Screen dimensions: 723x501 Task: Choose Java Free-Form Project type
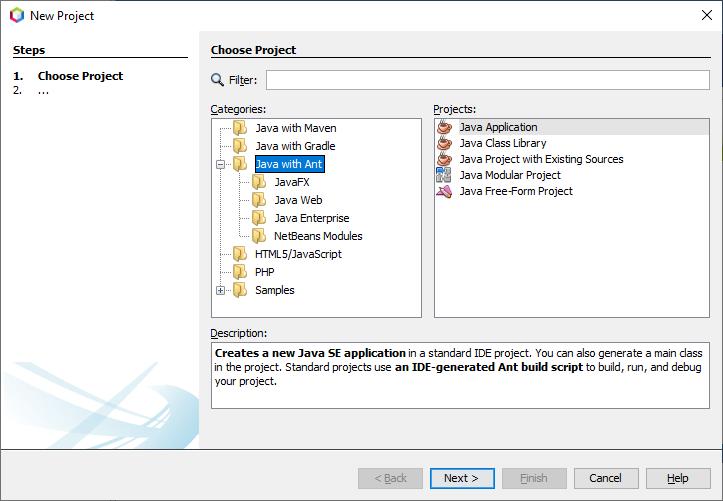(x=516, y=191)
